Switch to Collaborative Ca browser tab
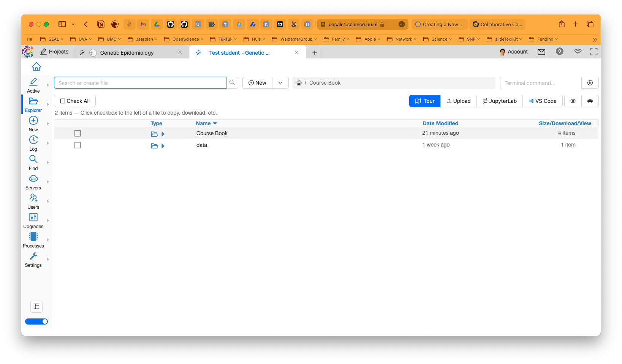622x364 pixels. 497,24
